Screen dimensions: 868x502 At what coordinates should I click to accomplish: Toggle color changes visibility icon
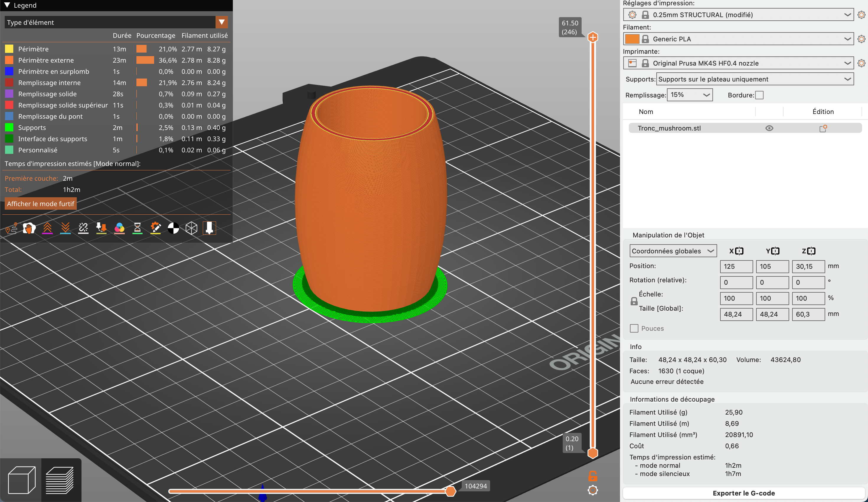tap(119, 228)
